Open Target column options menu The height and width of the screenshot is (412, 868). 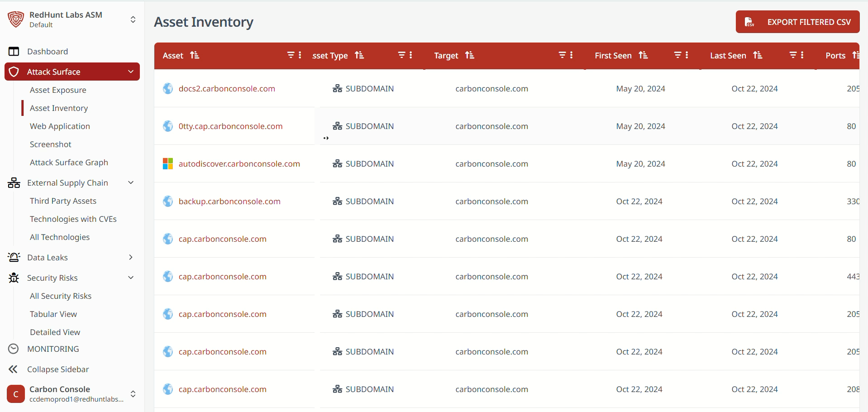pyautogui.click(x=572, y=55)
